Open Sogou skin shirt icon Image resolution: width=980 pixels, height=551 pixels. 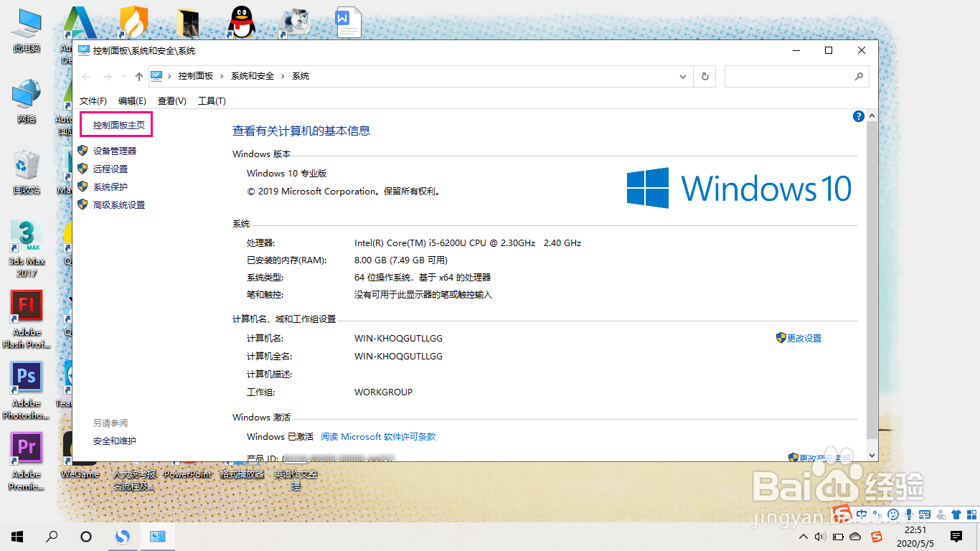(956, 514)
